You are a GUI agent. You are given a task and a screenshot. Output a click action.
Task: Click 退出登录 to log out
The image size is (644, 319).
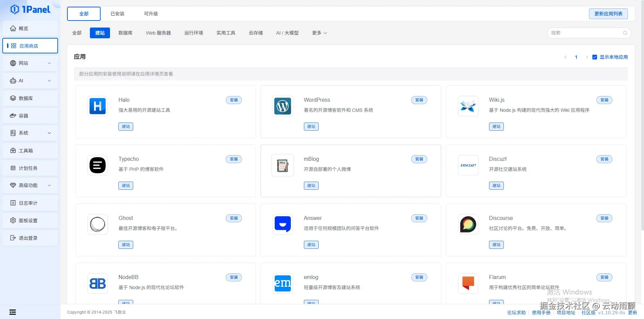[30, 238]
